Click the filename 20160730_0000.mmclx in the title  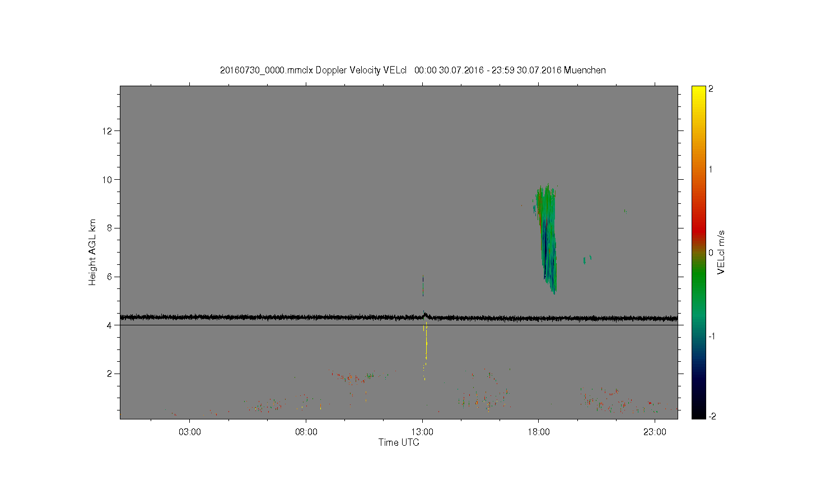(267, 71)
